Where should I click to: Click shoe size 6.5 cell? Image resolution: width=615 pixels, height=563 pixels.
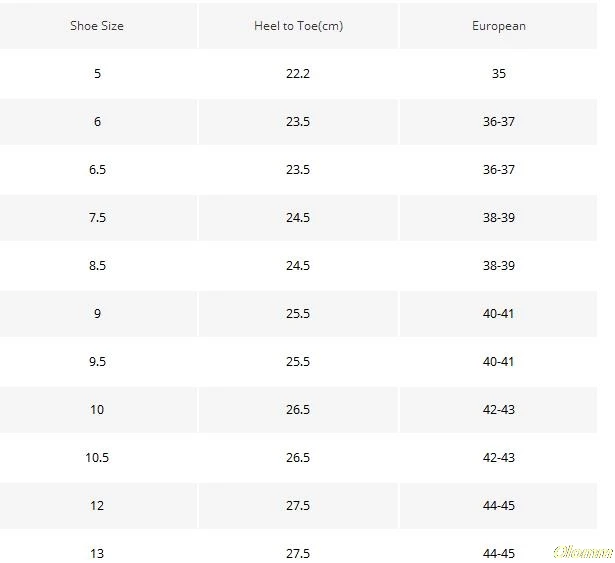pyautogui.click(x=97, y=170)
